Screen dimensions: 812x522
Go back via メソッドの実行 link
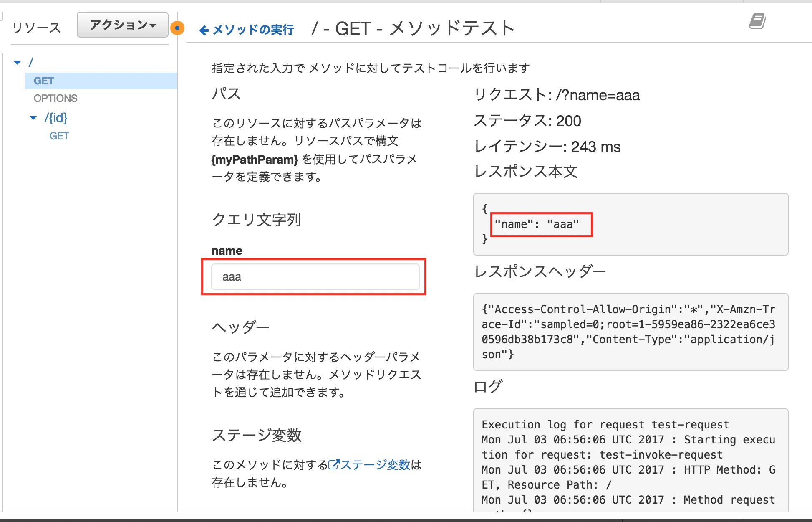tap(247, 30)
